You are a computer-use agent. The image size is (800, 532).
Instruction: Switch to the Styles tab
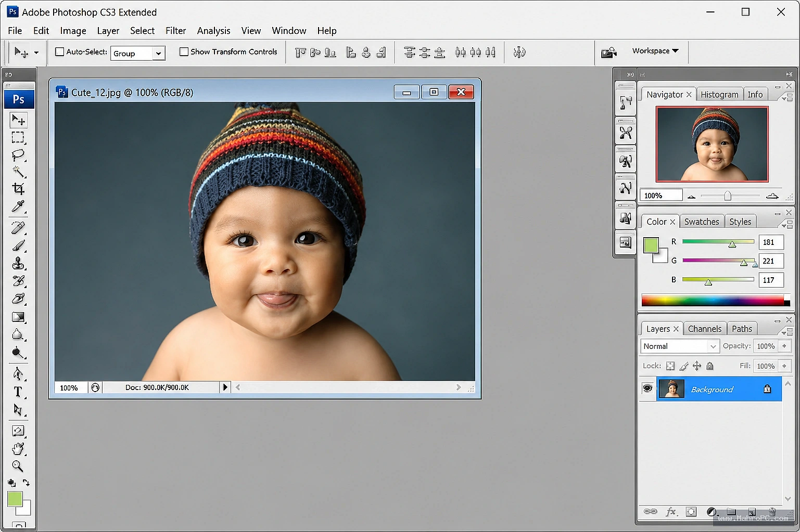point(740,222)
